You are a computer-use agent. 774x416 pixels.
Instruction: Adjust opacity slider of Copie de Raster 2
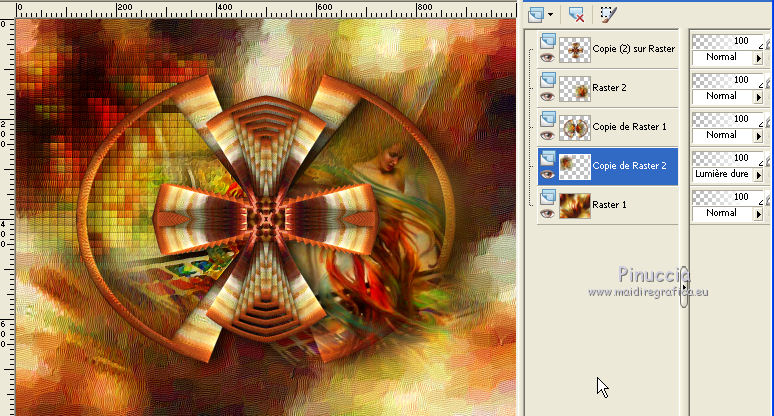coord(728,158)
